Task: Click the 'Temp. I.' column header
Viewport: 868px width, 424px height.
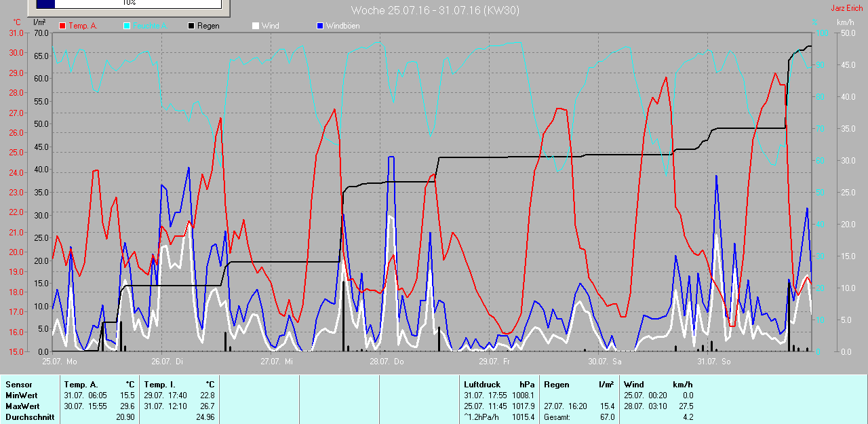Action: (159, 385)
